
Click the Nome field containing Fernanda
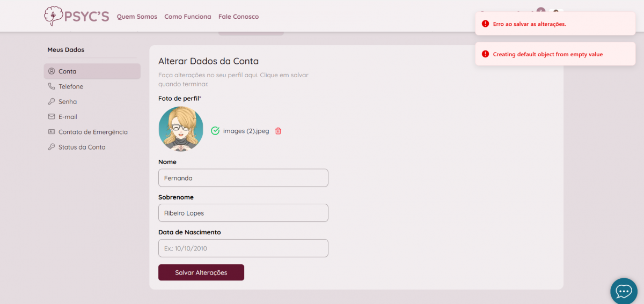(243, 178)
